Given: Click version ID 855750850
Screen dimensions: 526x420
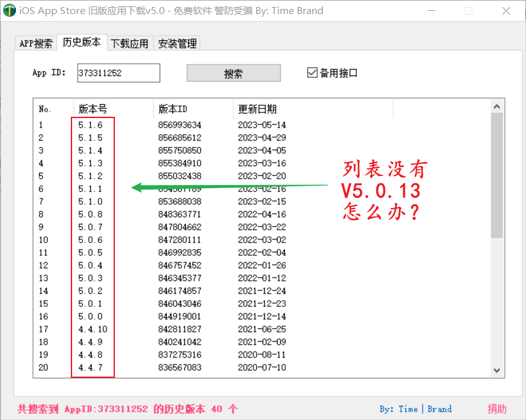Looking at the screenshot, I should [x=180, y=150].
